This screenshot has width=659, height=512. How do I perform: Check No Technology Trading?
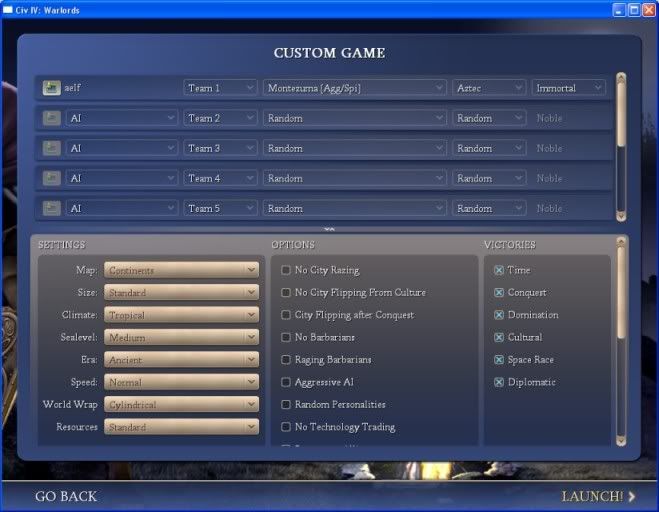pyautogui.click(x=286, y=427)
